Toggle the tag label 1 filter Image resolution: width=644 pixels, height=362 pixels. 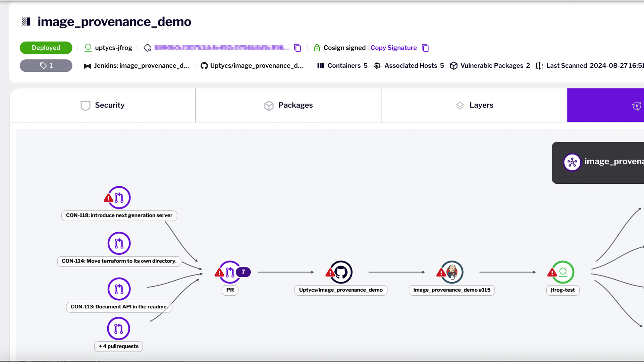[46, 65]
